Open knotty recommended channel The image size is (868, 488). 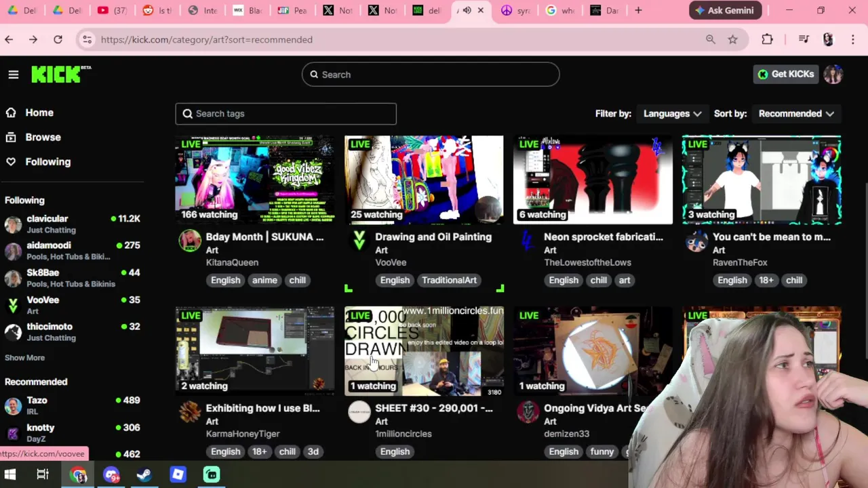(x=72, y=432)
